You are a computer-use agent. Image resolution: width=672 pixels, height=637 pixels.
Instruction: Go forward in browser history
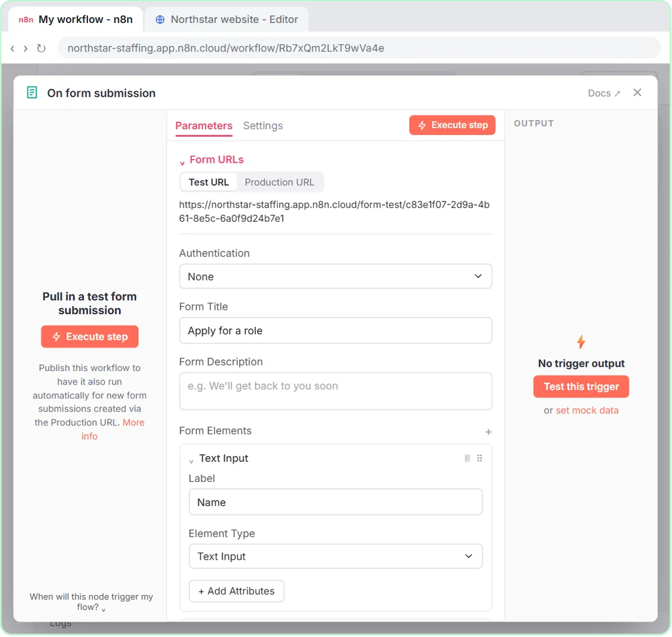click(x=26, y=49)
